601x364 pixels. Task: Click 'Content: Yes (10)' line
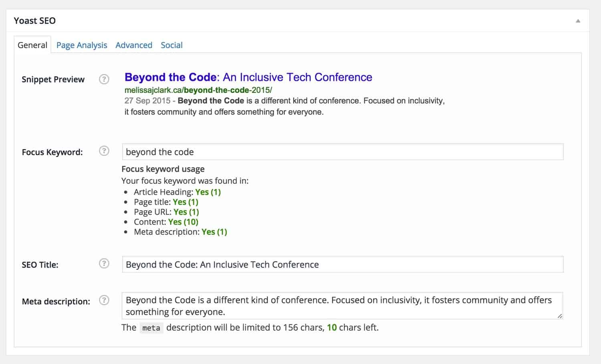click(x=166, y=222)
